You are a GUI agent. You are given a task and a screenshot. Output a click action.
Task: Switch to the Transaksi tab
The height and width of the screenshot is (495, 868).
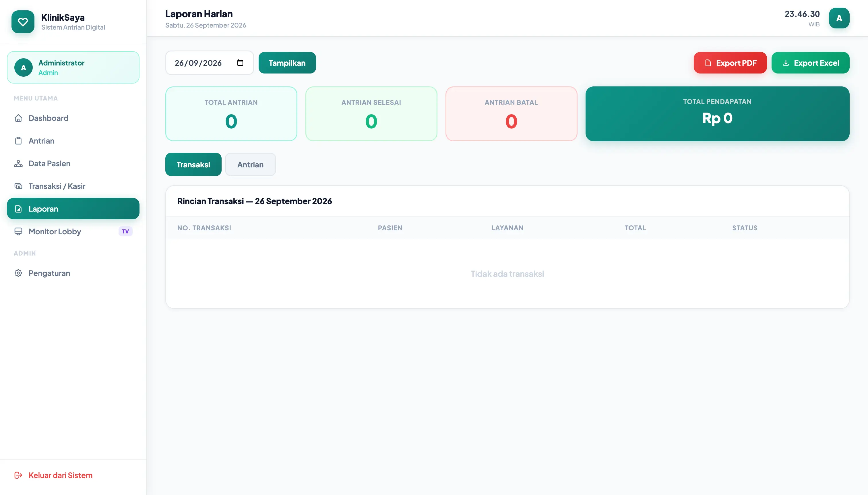pyautogui.click(x=193, y=165)
